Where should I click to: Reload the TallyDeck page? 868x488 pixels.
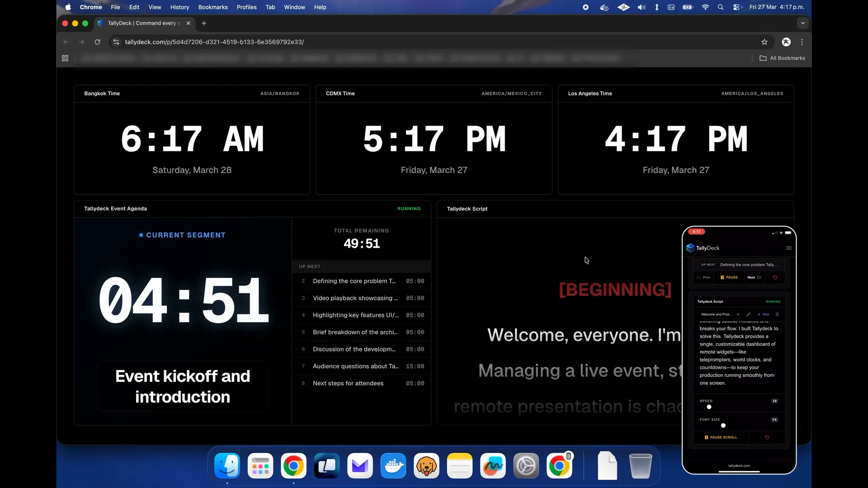click(97, 42)
